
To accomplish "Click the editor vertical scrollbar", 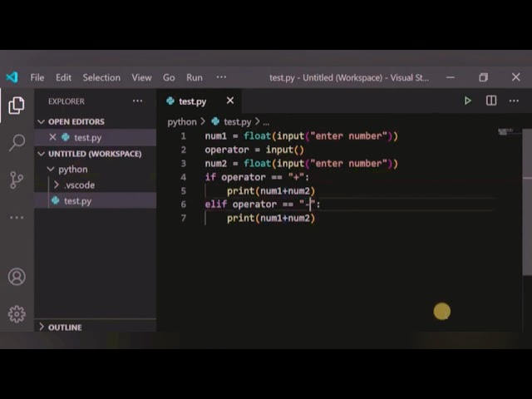I will point(527,202).
